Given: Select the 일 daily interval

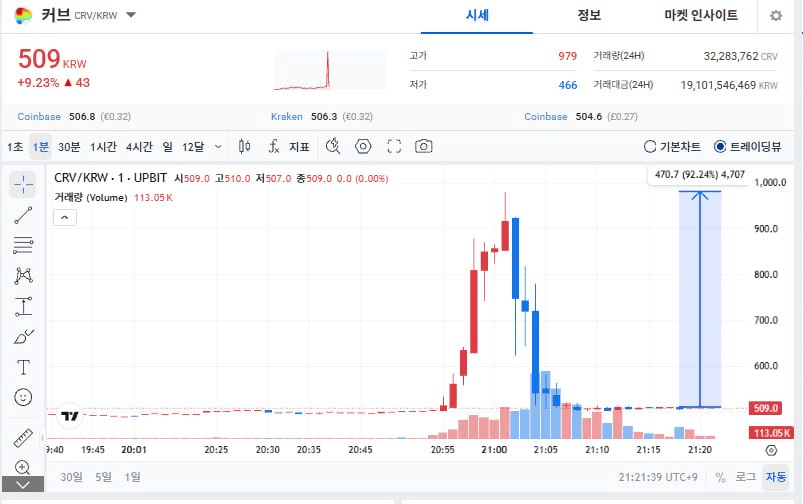Looking at the screenshot, I should 167,147.
